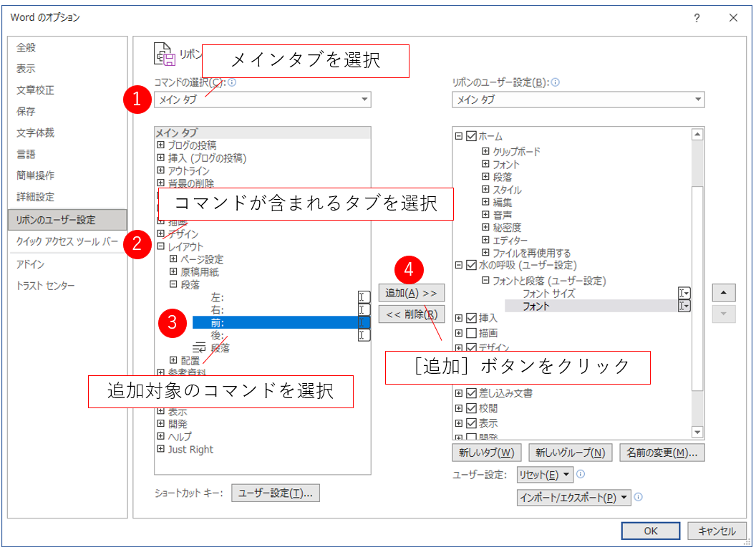Click info icon next to インポート/エクスポート button
The image size is (756, 555).
638,497
